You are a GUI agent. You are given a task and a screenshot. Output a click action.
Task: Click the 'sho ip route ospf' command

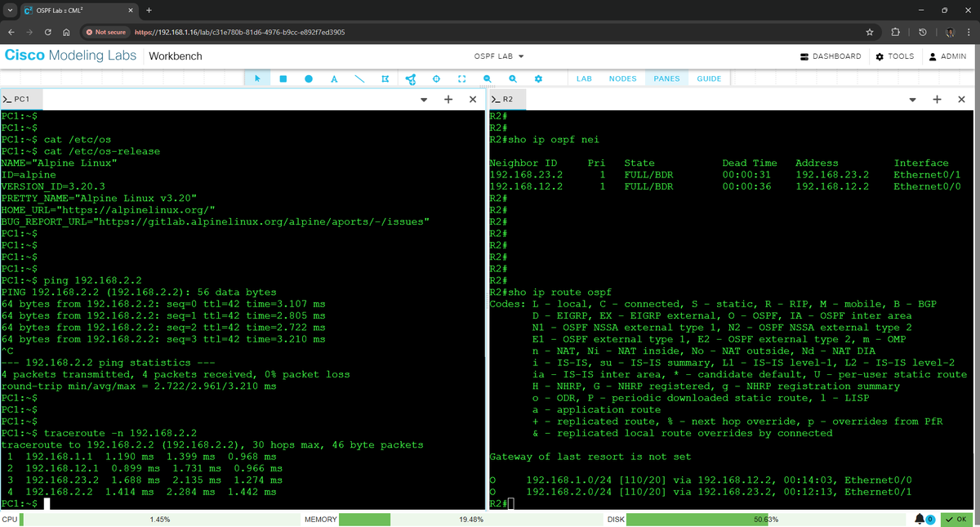559,292
